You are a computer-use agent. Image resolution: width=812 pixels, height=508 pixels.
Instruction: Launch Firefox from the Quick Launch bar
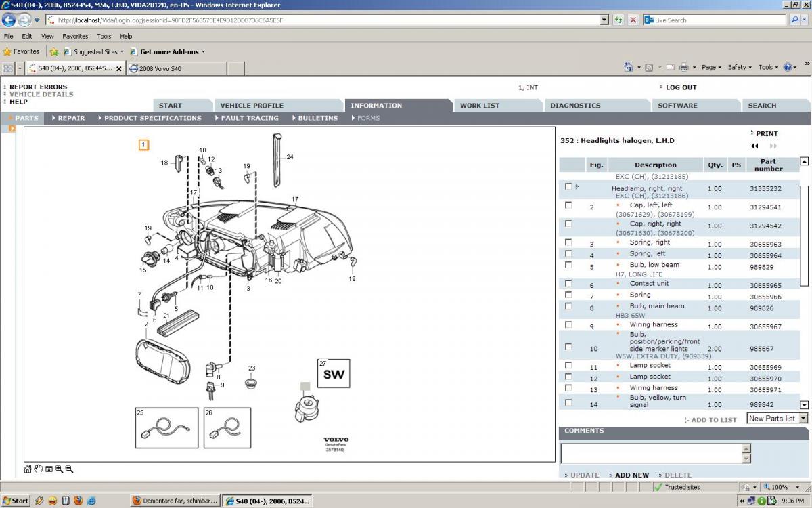point(78,501)
